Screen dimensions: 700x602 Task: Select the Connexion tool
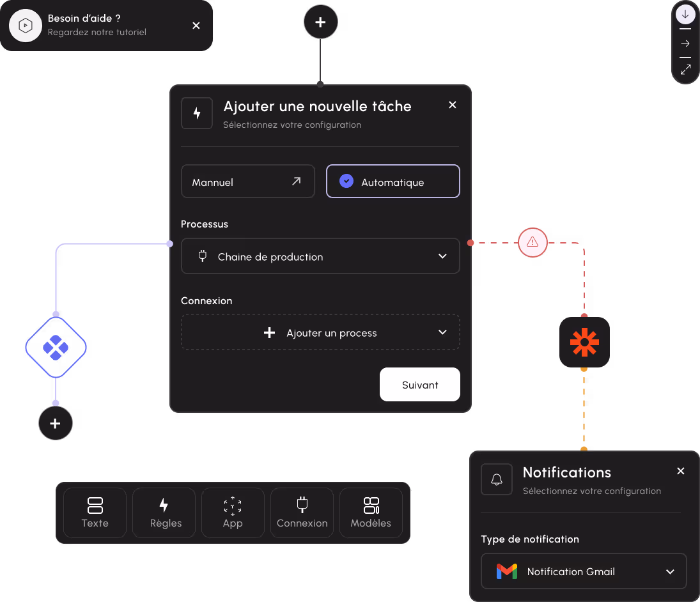point(302,513)
